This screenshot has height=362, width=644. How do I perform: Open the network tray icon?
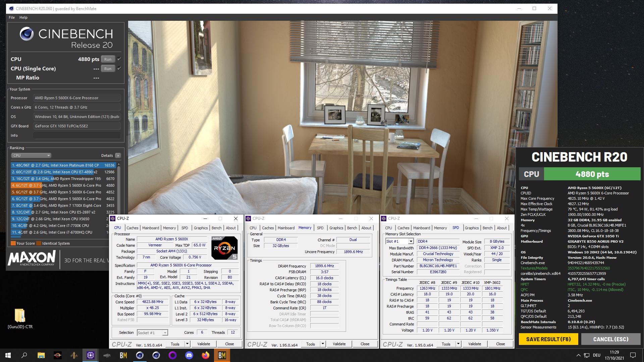tap(587, 355)
